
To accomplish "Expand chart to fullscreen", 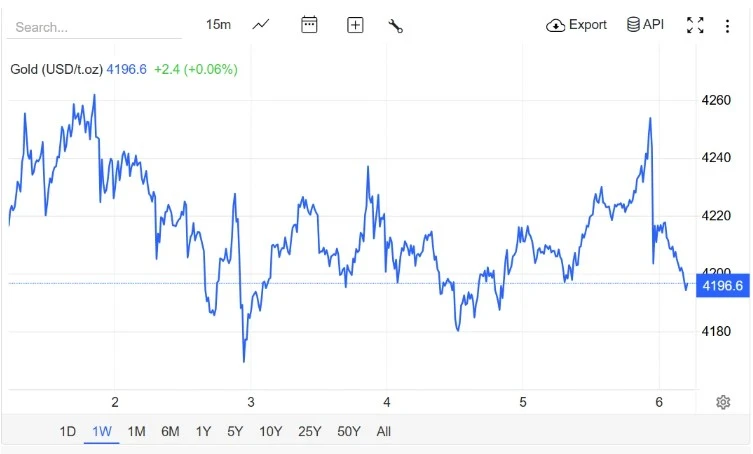I will (x=695, y=25).
